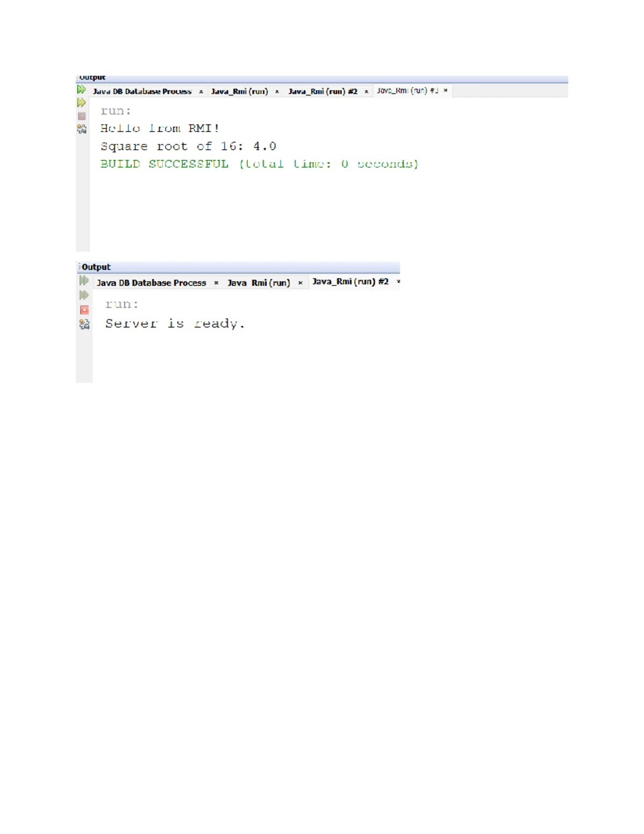Image resolution: width=644 pixels, height=834 pixels.
Task: Switch to Java DB Database Process tab in lower panel
Action: [151, 282]
